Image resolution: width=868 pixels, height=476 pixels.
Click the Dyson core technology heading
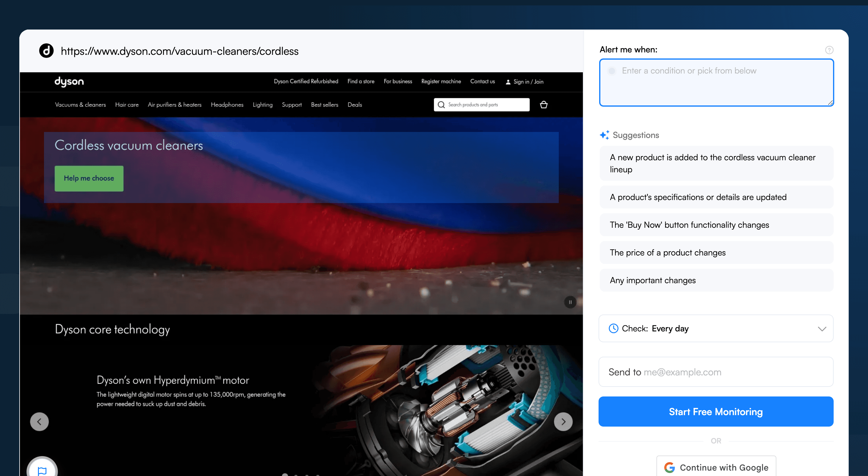point(112,329)
